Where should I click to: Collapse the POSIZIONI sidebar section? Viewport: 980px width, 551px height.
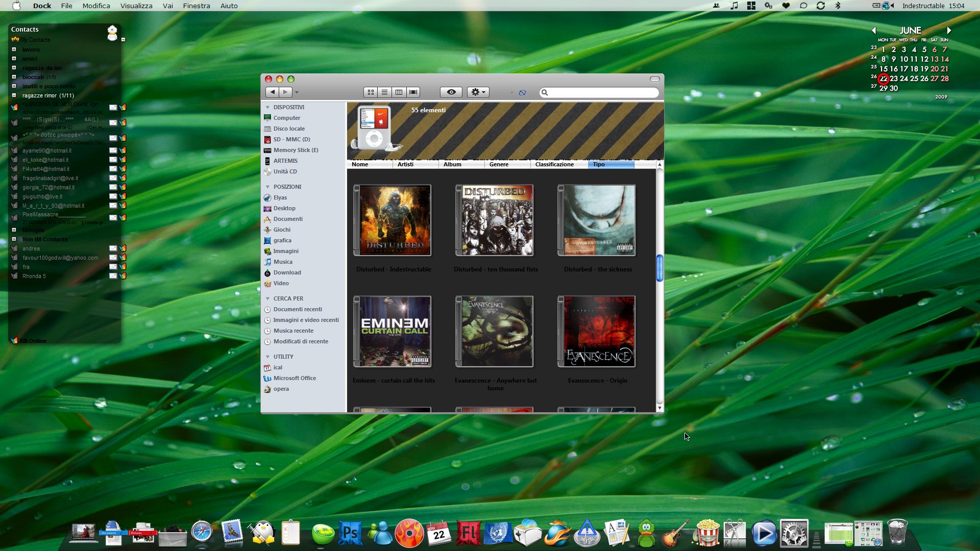click(x=267, y=187)
